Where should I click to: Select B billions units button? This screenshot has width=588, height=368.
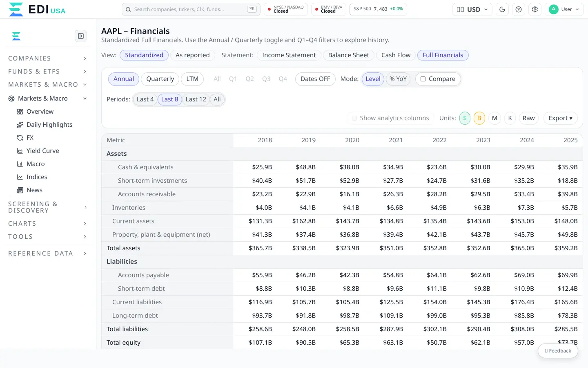point(479,118)
